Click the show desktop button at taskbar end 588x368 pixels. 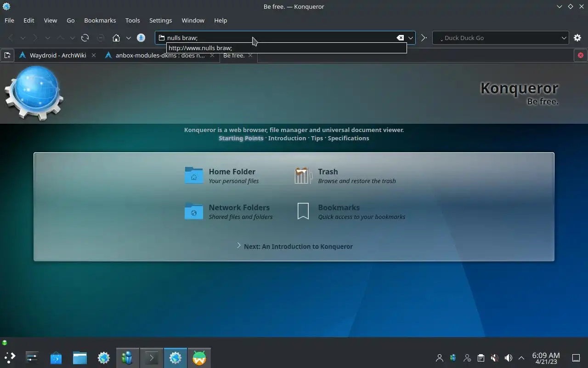[576, 358]
